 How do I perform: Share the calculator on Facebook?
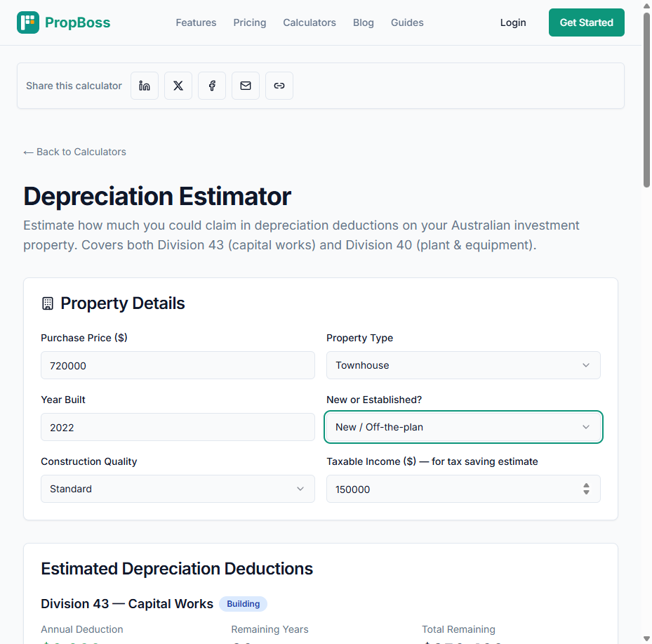click(211, 85)
